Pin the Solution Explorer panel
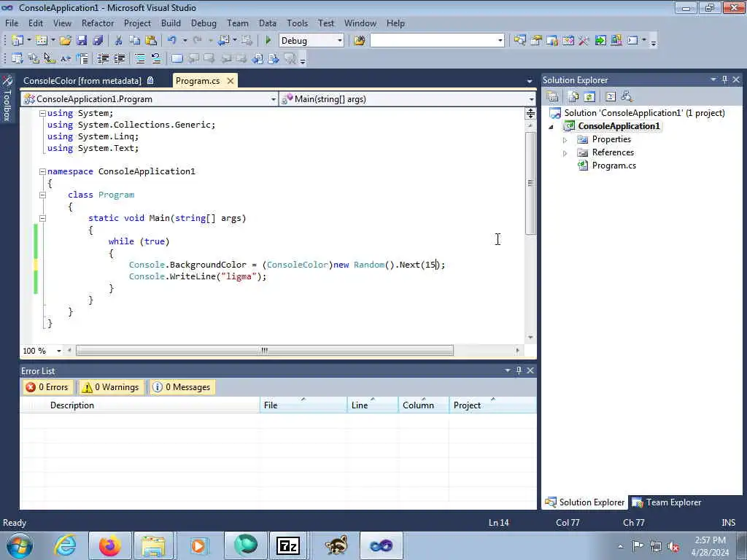This screenshot has width=747, height=560. coord(724,80)
